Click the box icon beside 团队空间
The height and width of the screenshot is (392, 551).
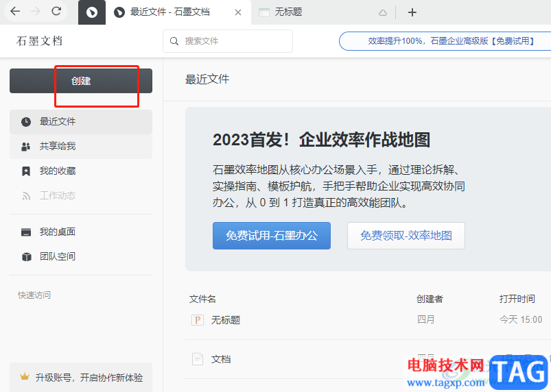[x=26, y=257]
